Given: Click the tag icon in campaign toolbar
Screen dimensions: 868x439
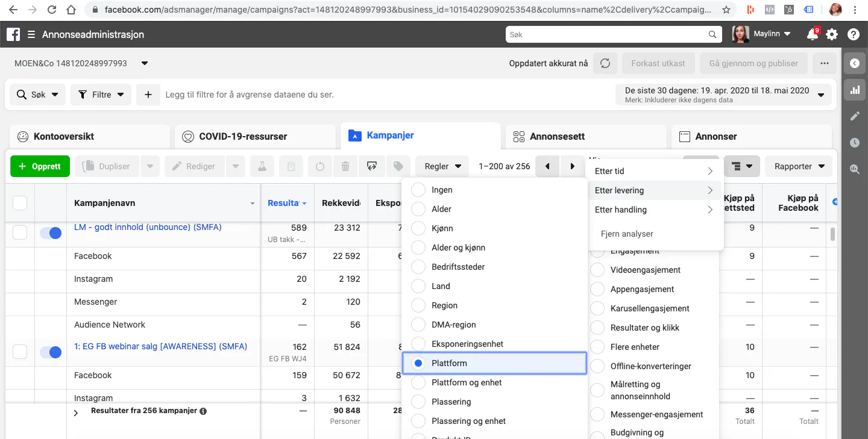Looking at the screenshot, I should pyautogui.click(x=398, y=166).
